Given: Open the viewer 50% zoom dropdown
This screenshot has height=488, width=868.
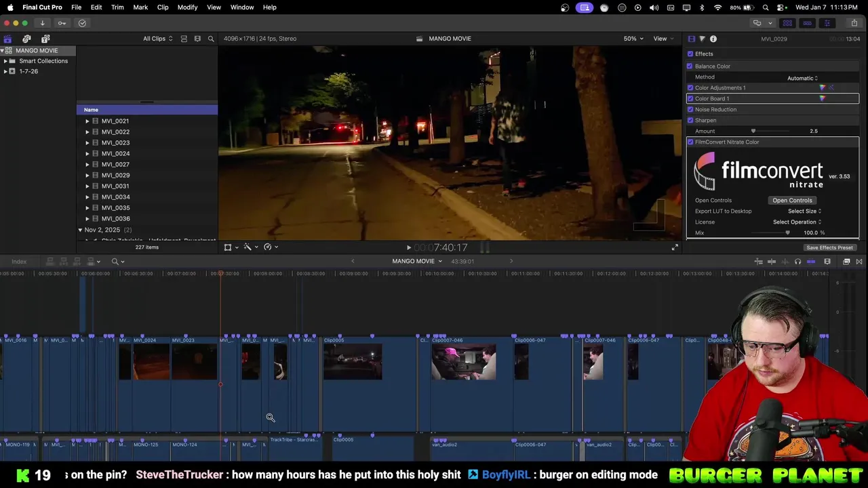Looking at the screenshot, I should [x=633, y=39].
